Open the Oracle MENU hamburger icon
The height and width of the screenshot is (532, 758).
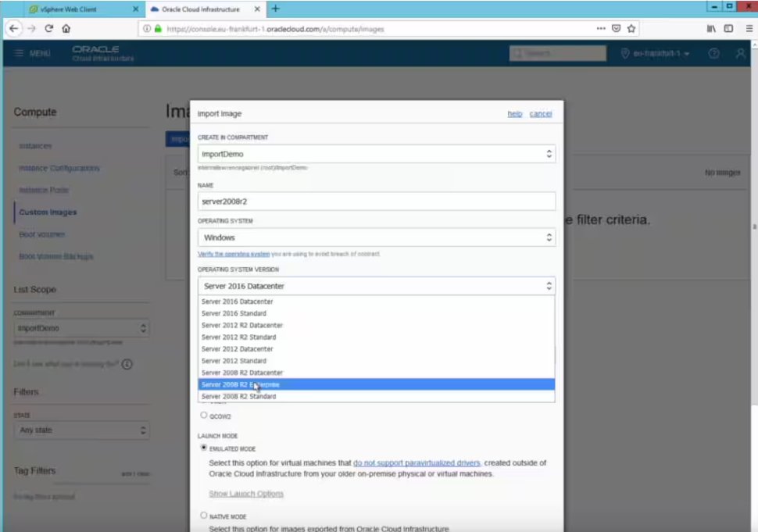19,52
